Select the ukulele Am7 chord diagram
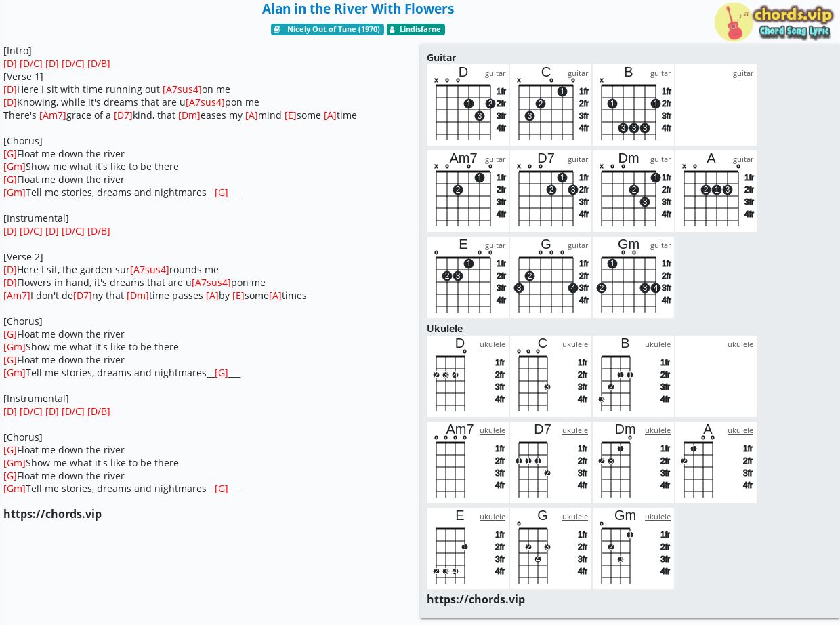 point(468,462)
